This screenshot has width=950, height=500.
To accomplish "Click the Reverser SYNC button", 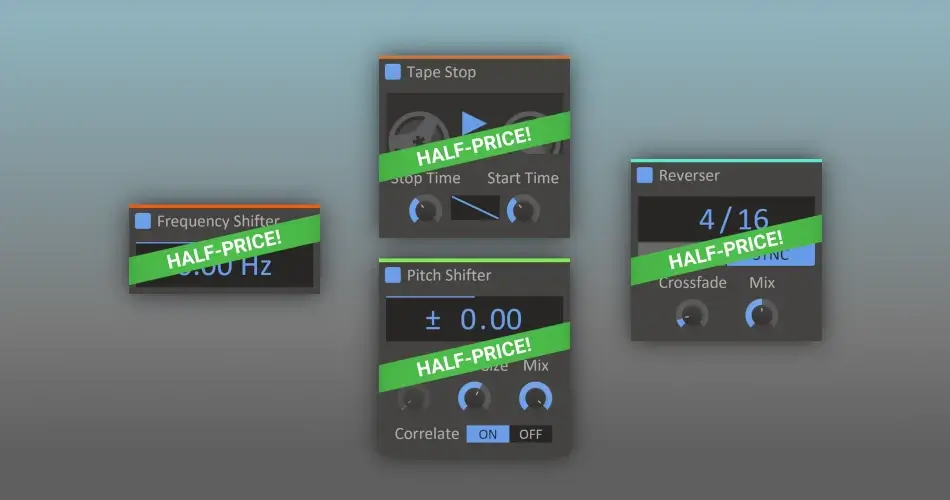I will [x=771, y=255].
